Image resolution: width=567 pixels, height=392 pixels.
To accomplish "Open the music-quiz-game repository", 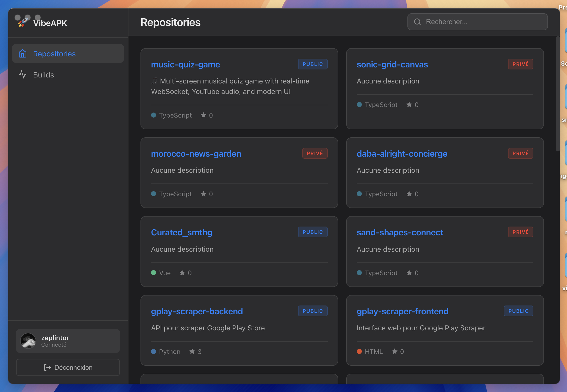I will [x=185, y=64].
